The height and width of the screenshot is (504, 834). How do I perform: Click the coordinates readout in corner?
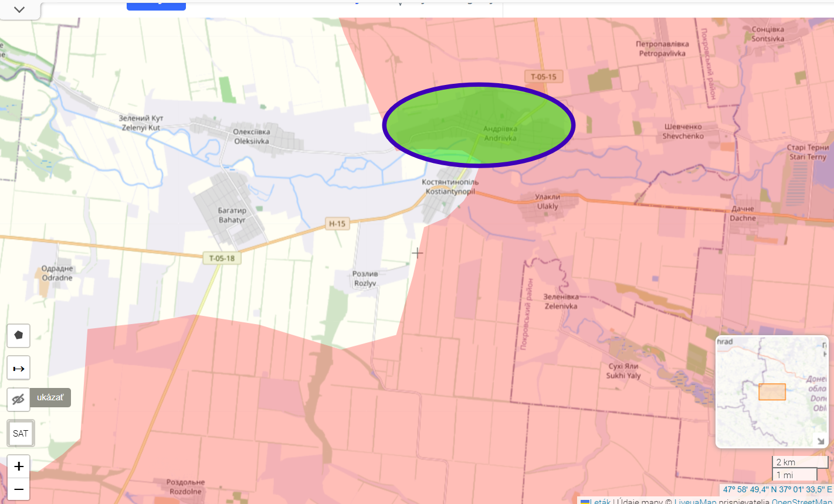click(777, 489)
